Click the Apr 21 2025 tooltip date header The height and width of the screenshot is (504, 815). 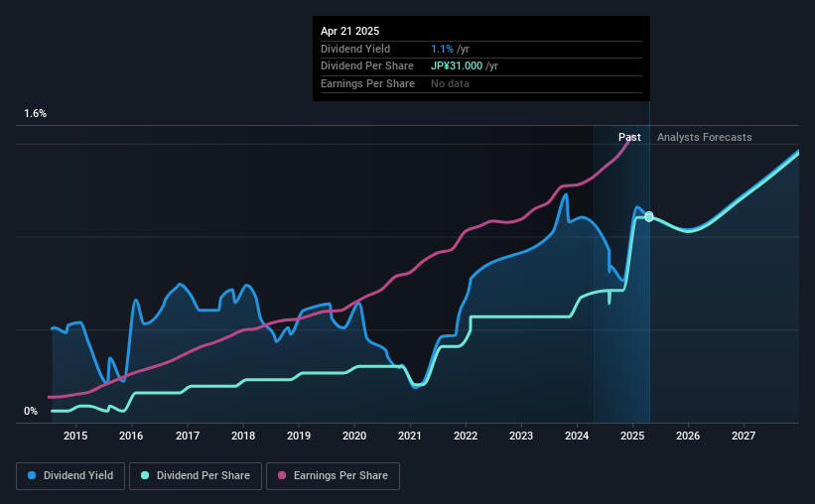(349, 31)
